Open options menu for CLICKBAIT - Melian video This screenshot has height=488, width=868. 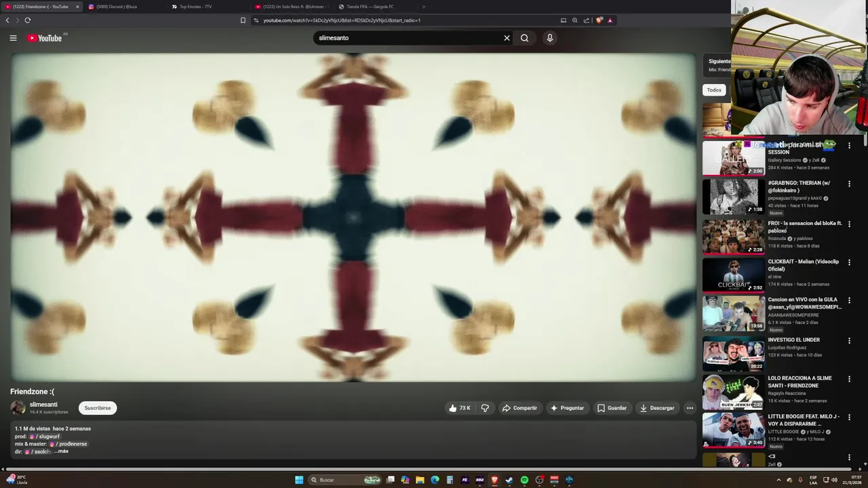tap(849, 262)
